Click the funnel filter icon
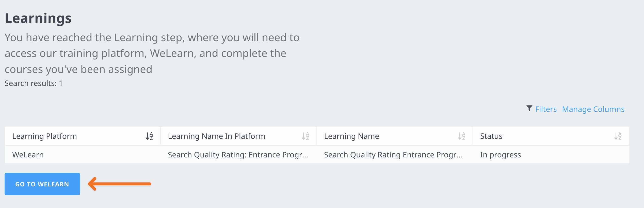 point(529,109)
